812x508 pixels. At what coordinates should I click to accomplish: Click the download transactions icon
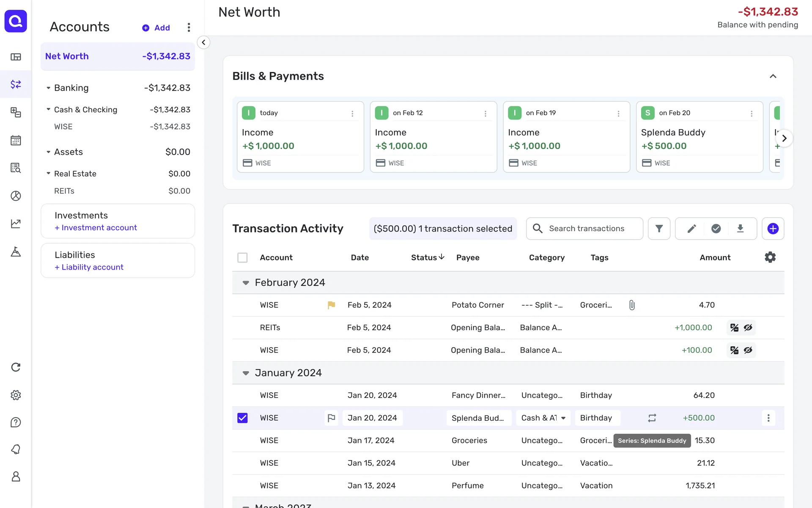point(740,229)
